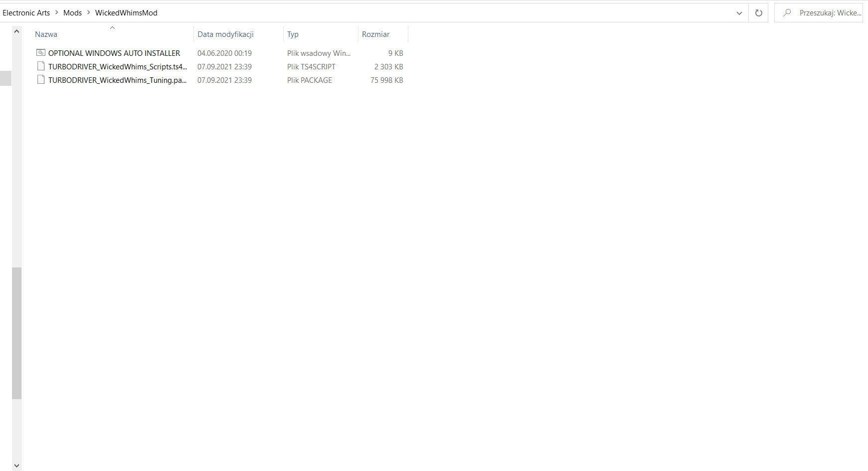Select the TURBODRIVER_WickedWhims_Scripts.ts4... file name
868x471 pixels.
pos(118,66)
